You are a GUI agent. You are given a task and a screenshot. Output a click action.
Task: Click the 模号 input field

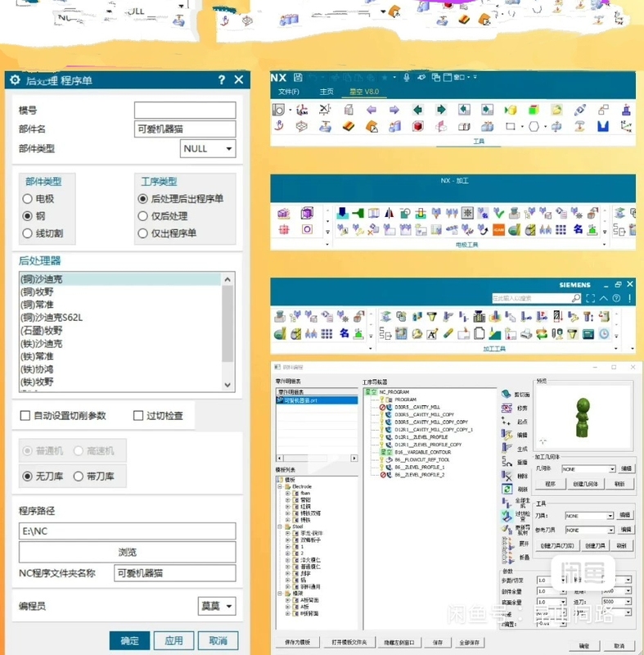185,111
